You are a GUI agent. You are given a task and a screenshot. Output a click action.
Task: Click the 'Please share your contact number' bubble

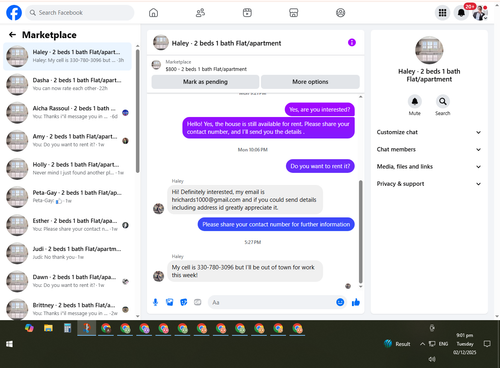coord(276,224)
